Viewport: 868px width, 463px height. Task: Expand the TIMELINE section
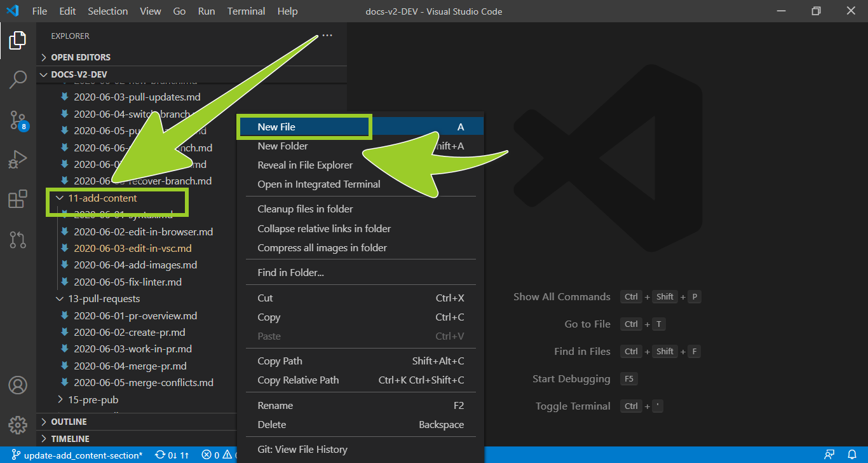click(x=137, y=439)
